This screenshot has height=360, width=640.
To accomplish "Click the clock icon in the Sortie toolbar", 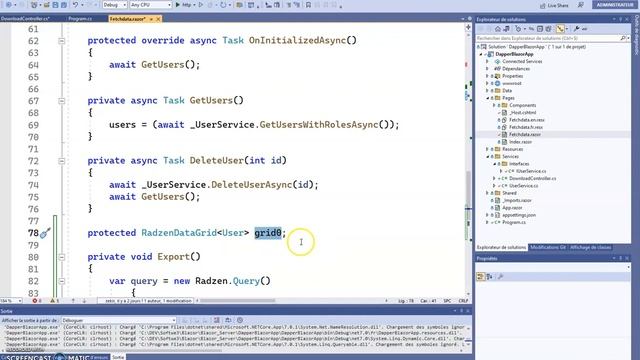I will click(x=240, y=320).
